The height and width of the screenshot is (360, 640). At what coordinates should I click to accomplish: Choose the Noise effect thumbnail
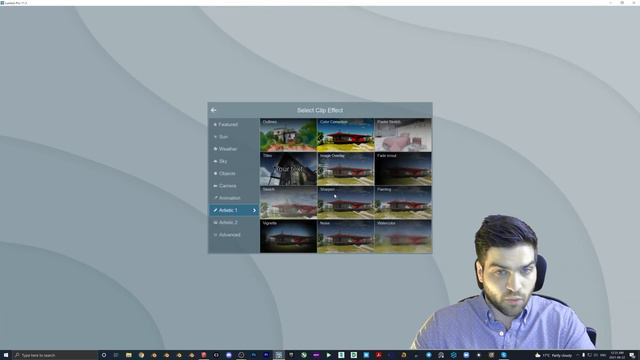pos(345,236)
